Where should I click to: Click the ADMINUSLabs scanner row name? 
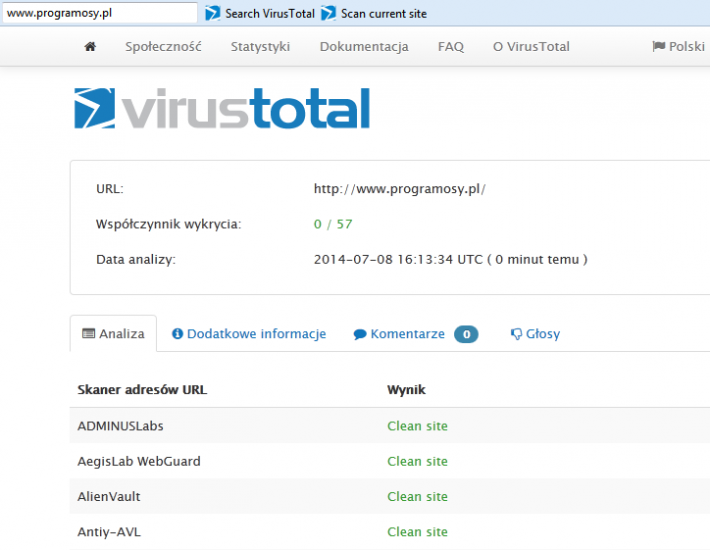(x=120, y=426)
